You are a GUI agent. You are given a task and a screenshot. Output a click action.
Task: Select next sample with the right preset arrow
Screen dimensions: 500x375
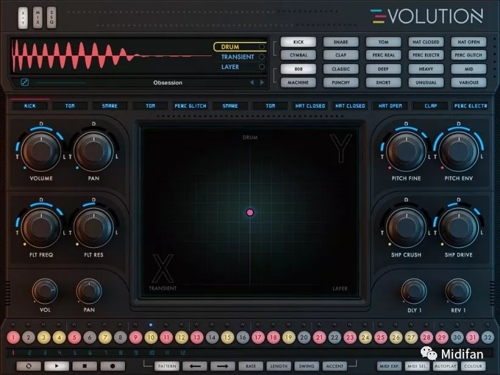[x=262, y=82]
